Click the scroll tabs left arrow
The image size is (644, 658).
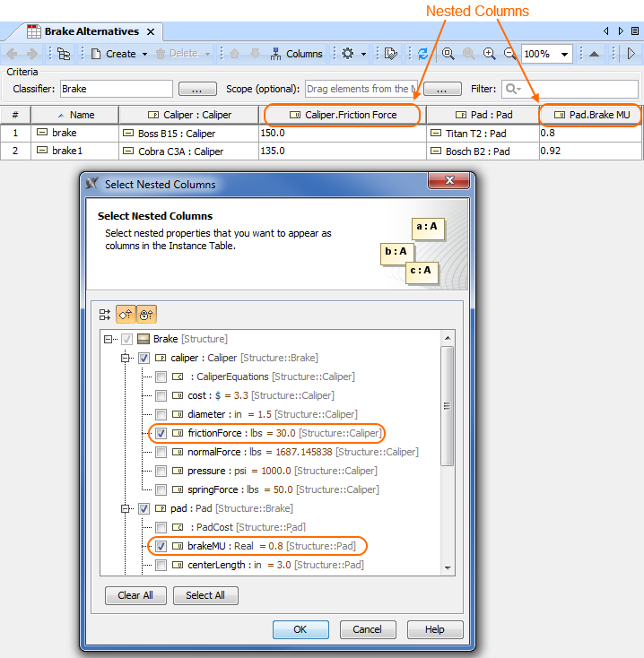(x=605, y=31)
